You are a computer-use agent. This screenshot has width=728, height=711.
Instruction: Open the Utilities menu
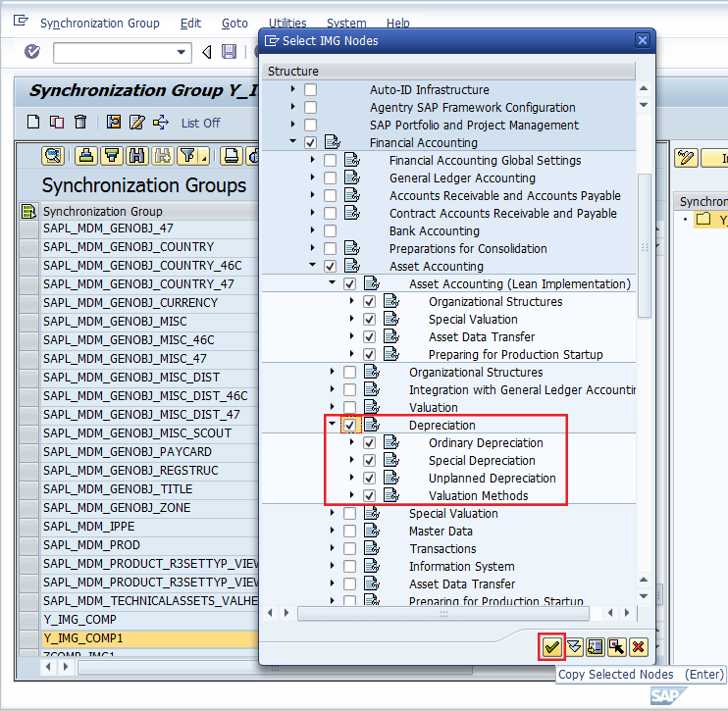(286, 24)
